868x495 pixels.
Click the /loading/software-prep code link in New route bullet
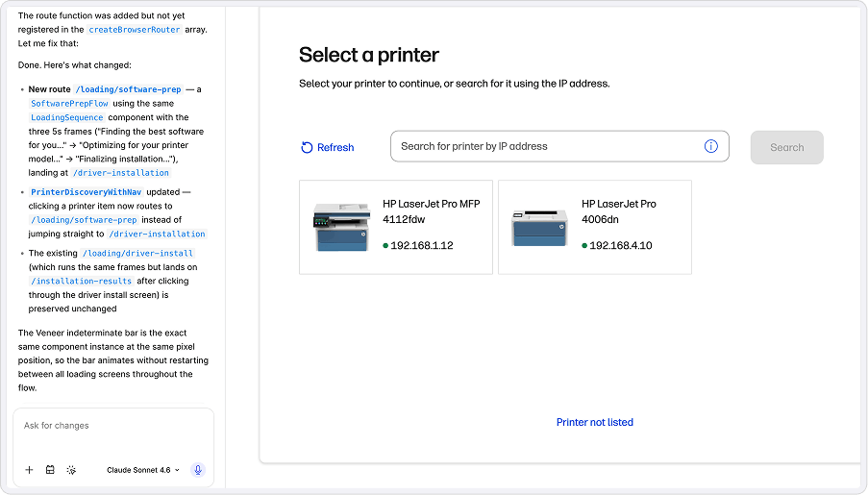[x=128, y=89]
